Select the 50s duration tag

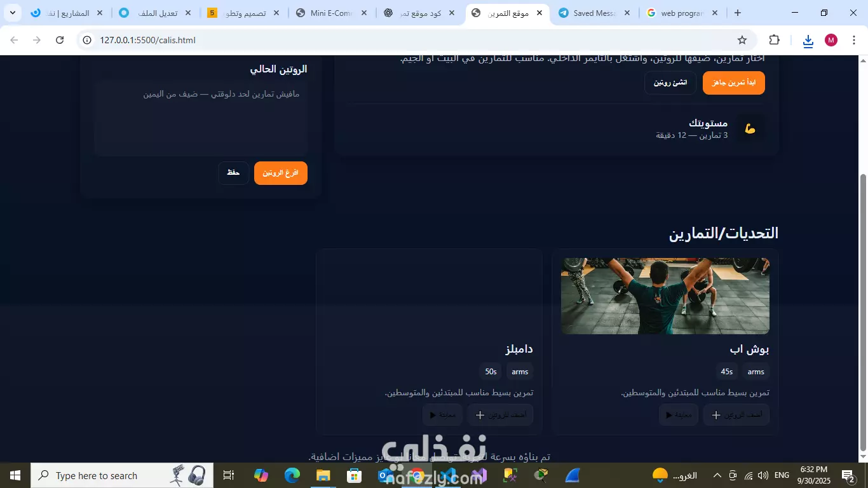pyautogui.click(x=491, y=372)
